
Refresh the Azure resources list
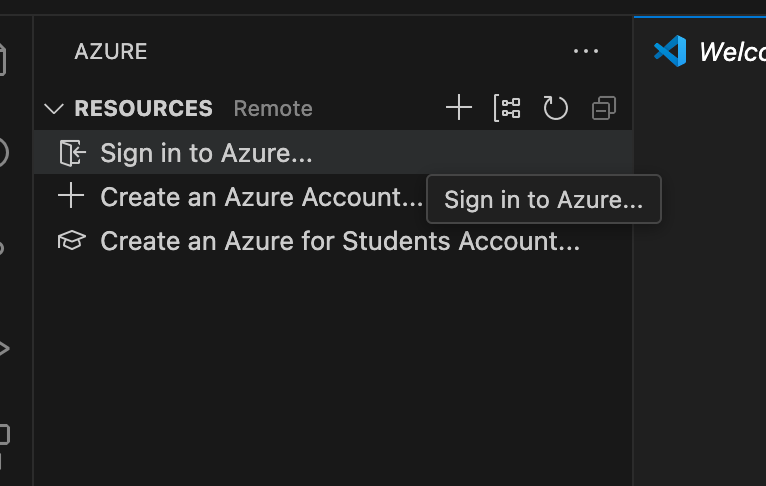[555, 108]
